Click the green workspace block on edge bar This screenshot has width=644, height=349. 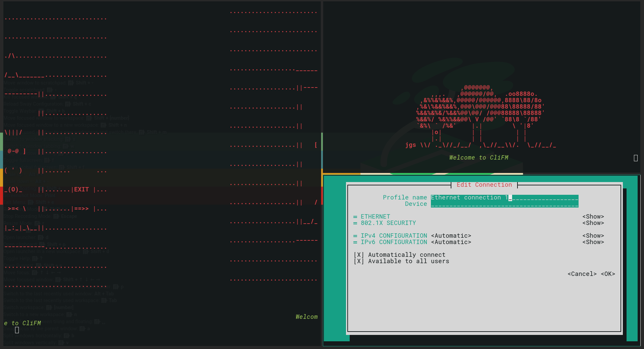(1, 139)
